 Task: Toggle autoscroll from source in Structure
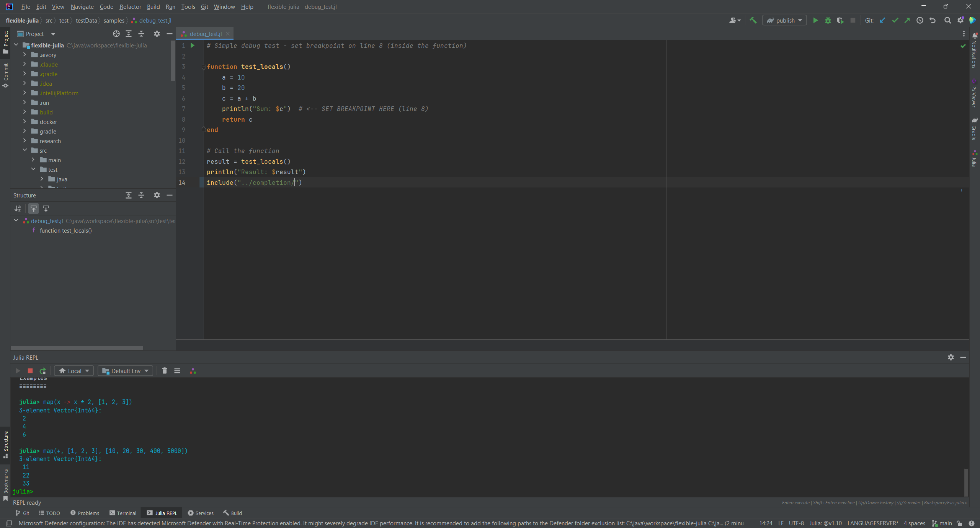[x=46, y=209]
